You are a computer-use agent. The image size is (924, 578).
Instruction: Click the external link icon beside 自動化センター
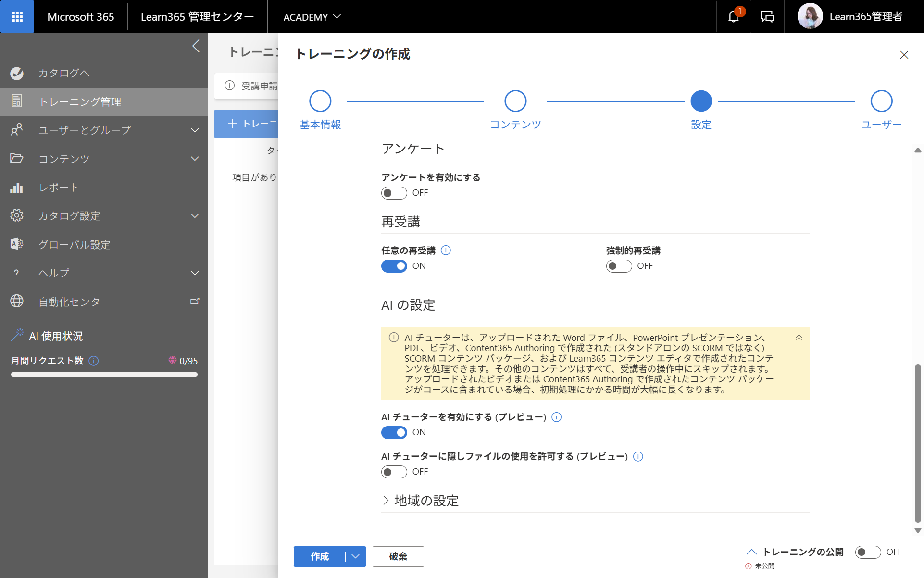coord(195,302)
